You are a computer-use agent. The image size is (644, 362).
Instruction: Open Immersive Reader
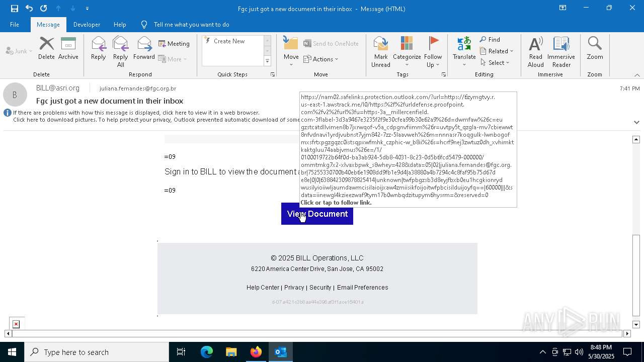tap(561, 51)
